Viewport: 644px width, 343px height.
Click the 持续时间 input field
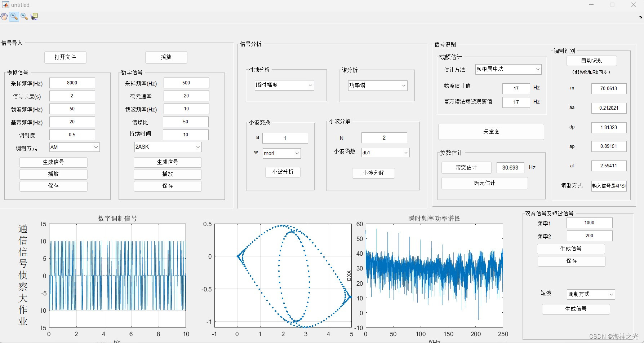point(186,135)
